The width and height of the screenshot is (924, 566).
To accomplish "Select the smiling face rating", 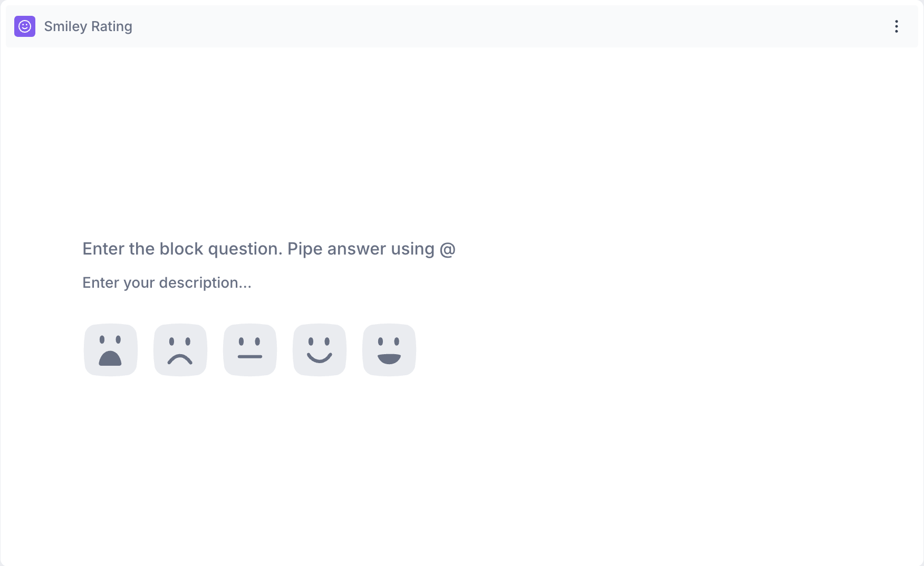I will coord(320,350).
